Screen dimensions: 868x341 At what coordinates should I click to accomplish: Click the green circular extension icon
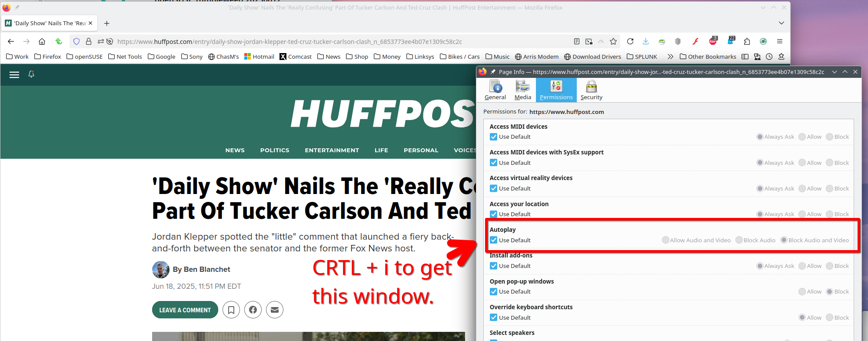(763, 41)
